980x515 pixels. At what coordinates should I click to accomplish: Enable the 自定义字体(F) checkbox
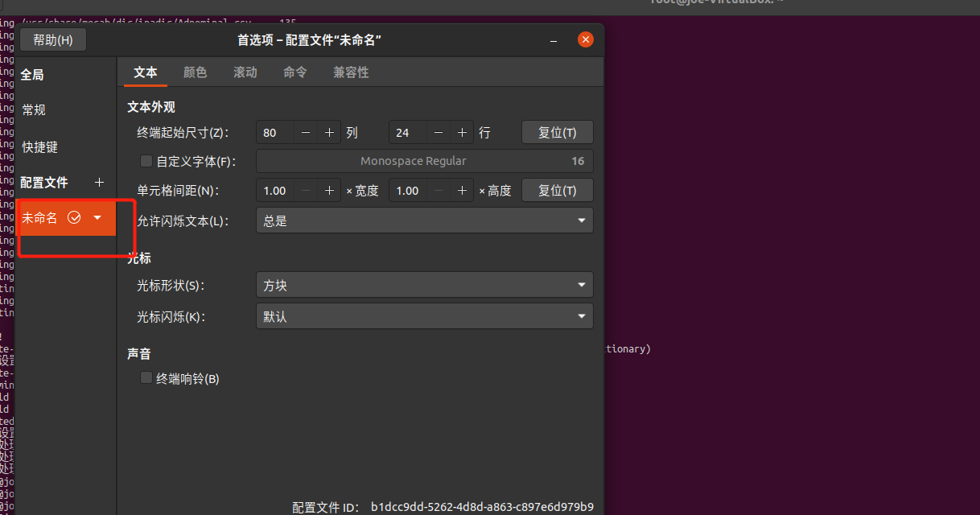[x=146, y=161]
